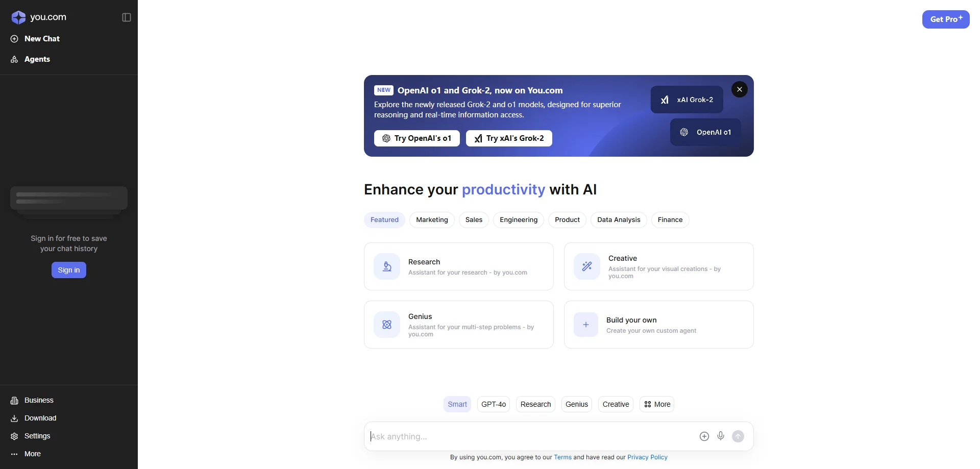Switch to Research mode chip

(x=535, y=404)
